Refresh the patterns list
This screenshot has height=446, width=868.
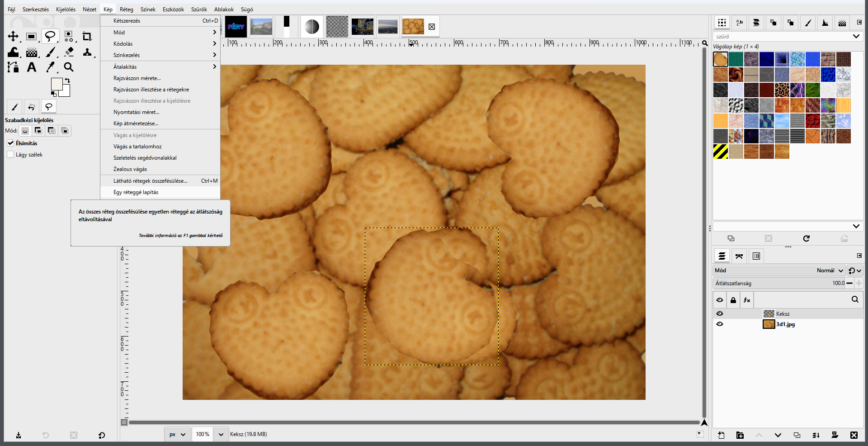tap(807, 238)
